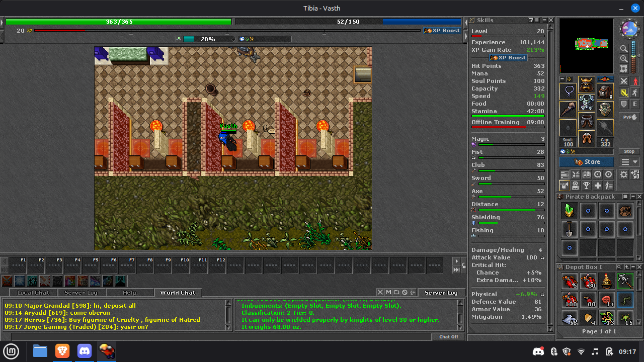644x362 pixels.
Task: Switch to the Local Chat tab
Action: pos(33,293)
